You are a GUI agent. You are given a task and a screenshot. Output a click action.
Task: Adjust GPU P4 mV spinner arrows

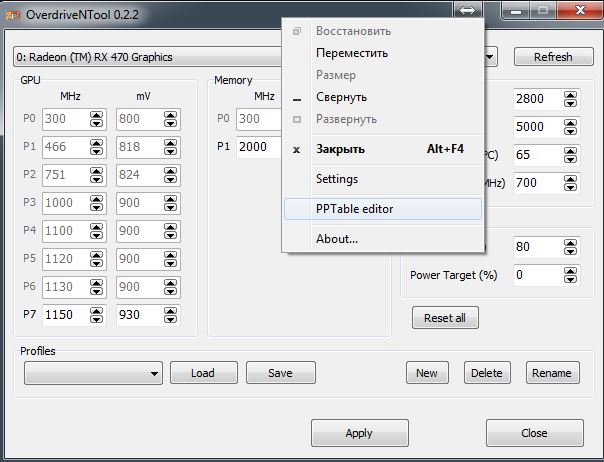(x=170, y=231)
